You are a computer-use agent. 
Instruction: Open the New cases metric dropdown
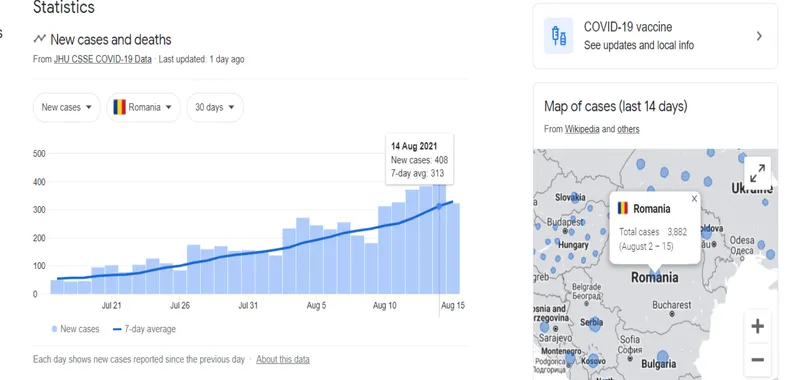pos(67,107)
